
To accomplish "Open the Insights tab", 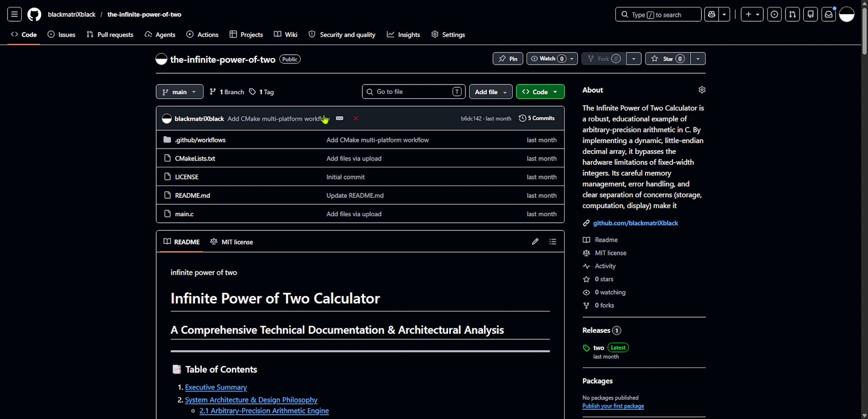I will pyautogui.click(x=404, y=35).
